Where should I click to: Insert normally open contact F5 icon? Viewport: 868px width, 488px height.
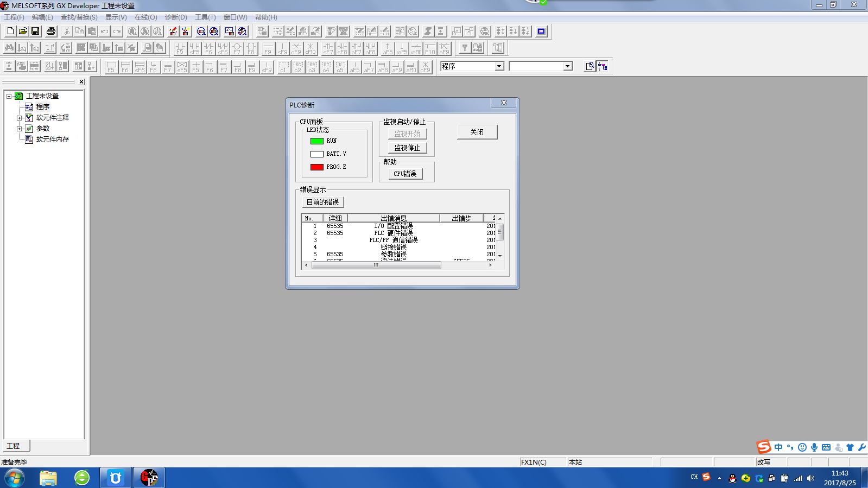coord(180,49)
